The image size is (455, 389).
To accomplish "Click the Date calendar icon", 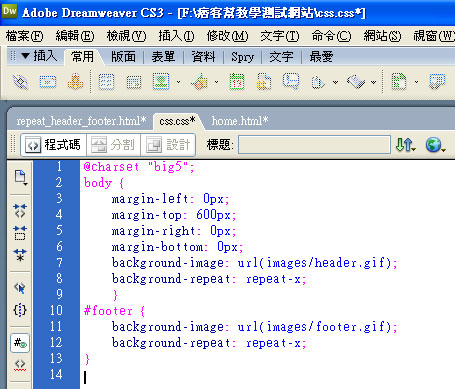I will tap(237, 81).
